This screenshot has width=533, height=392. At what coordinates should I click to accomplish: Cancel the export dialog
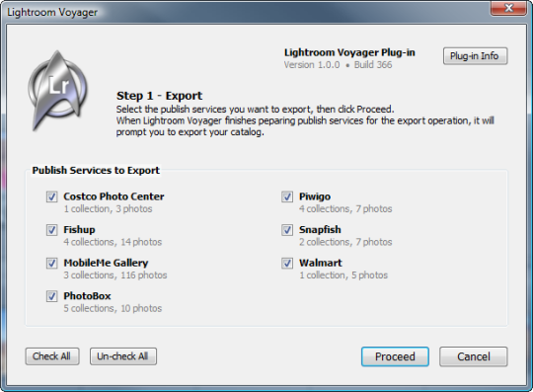473,356
